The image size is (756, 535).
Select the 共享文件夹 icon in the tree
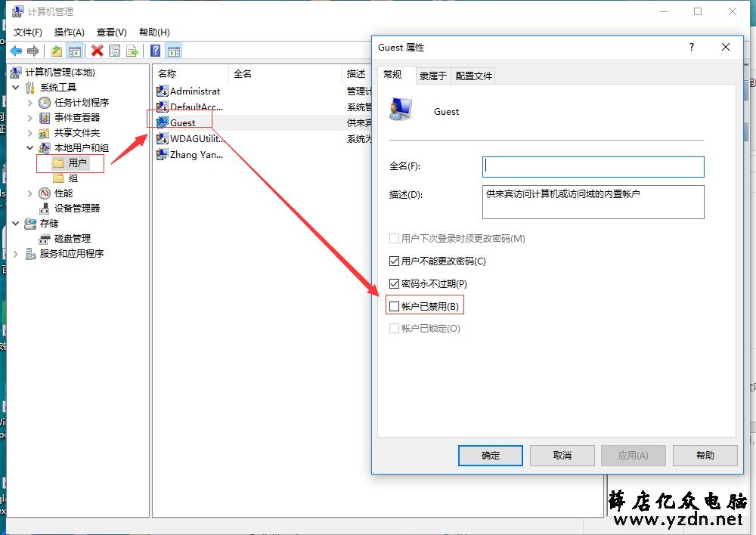45,132
